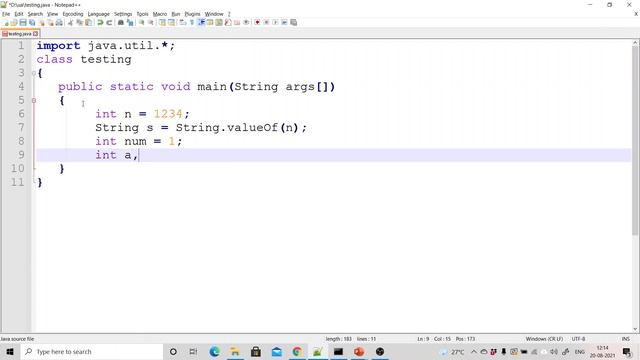Viewport: 640px width, 360px height.
Task: Click the Redo toolbar icon
Action: click(x=109, y=22)
